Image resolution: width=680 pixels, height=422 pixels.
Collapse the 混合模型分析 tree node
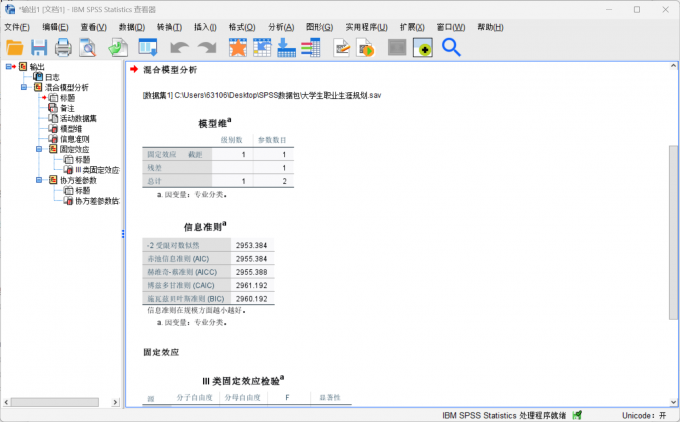coord(24,87)
